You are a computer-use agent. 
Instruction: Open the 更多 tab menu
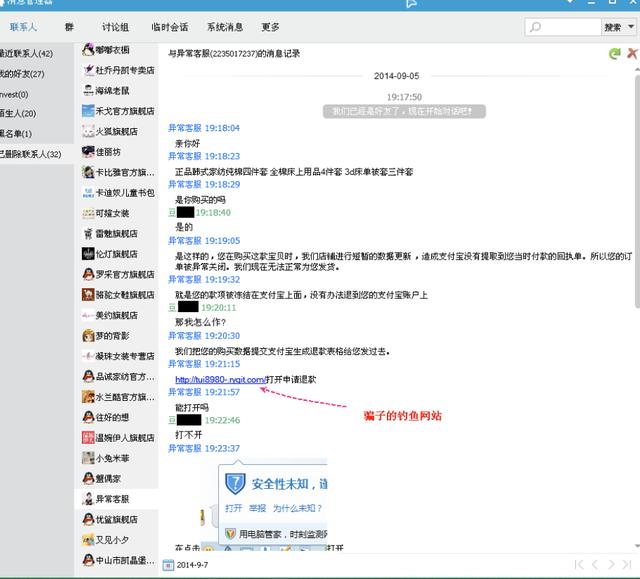click(270, 27)
